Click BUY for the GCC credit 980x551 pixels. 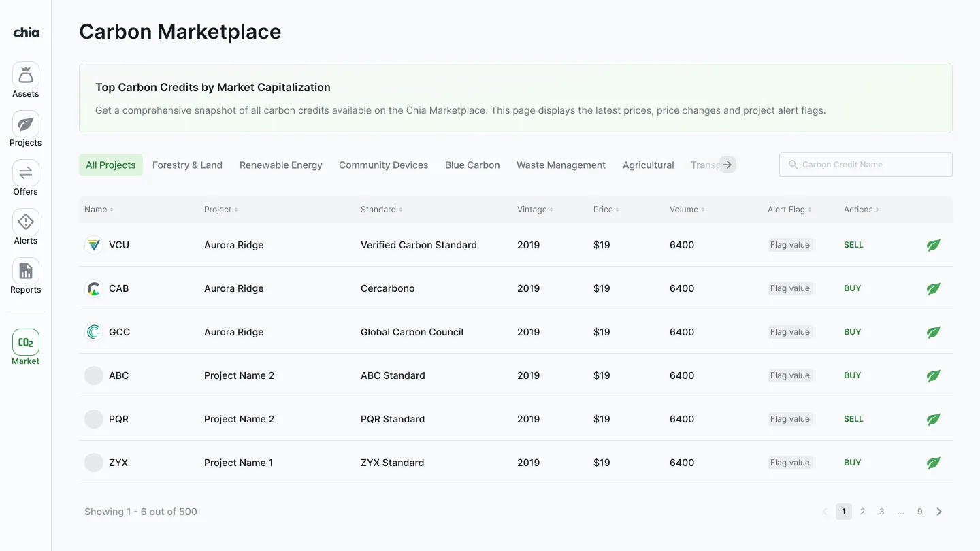(853, 332)
